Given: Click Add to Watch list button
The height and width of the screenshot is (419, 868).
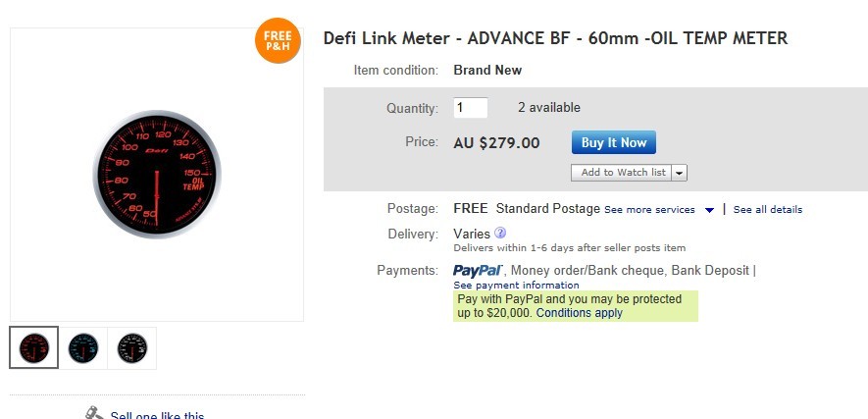Looking at the screenshot, I should (623, 173).
